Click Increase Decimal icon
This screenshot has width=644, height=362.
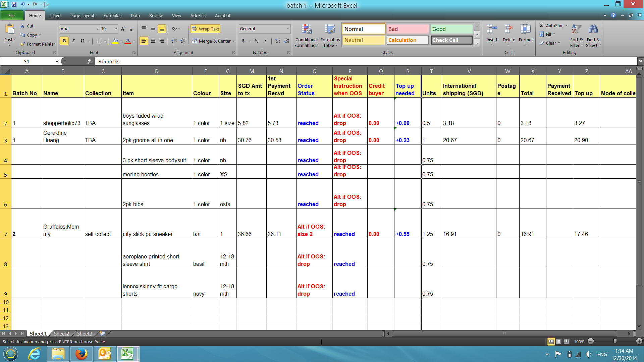click(x=278, y=41)
